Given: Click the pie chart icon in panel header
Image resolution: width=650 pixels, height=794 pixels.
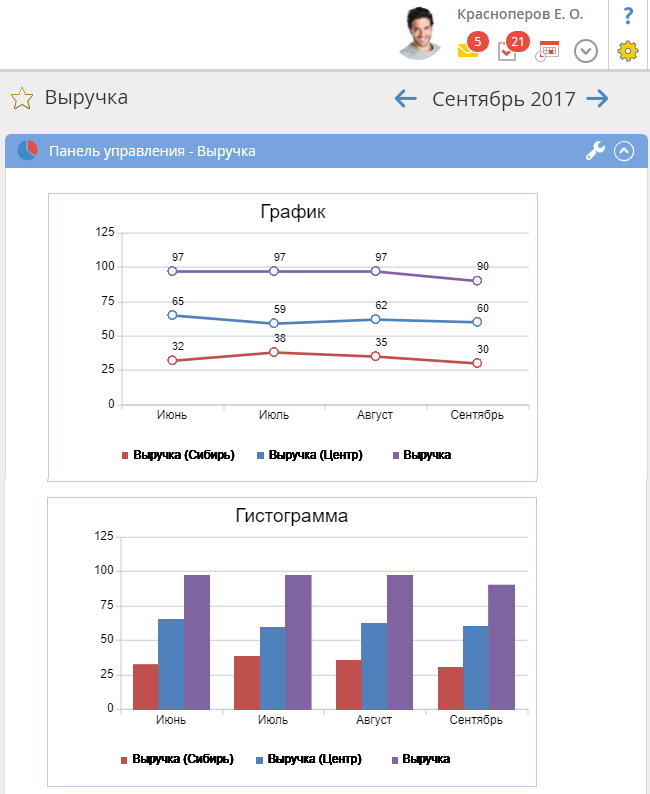Looking at the screenshot, I should click(x=27, y=150).
